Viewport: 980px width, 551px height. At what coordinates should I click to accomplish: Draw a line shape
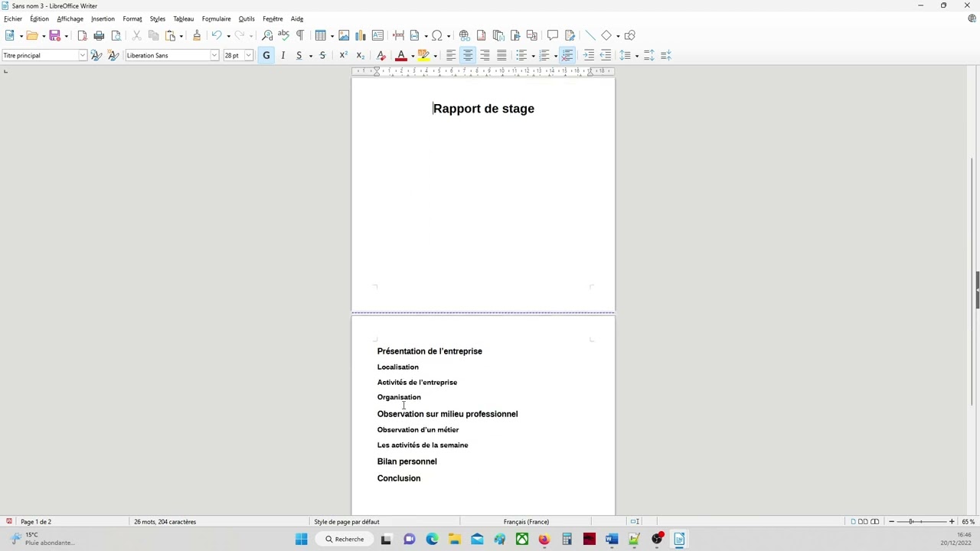(x=590, y=35)
